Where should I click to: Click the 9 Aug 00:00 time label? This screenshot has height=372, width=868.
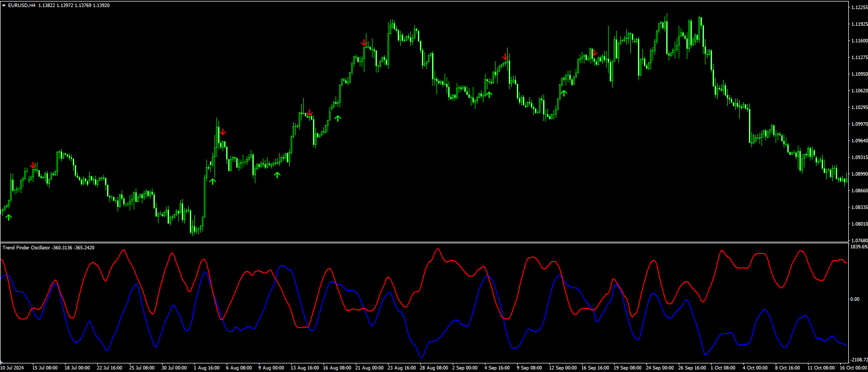[272, 368]
